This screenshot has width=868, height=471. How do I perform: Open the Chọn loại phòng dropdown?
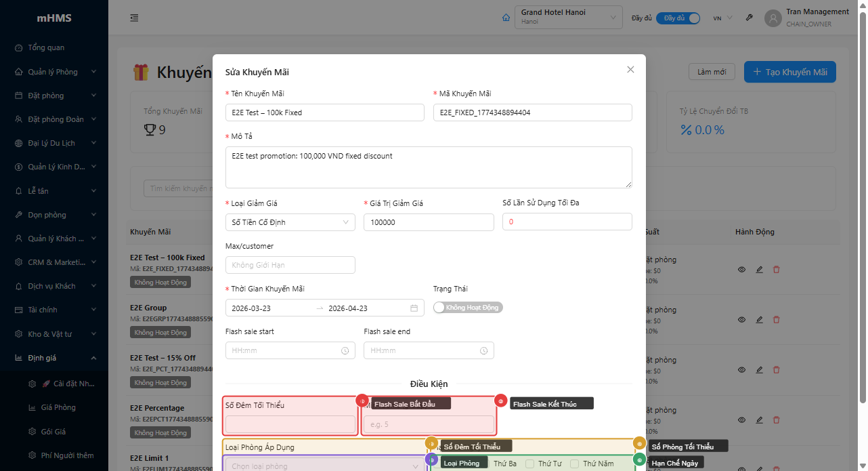click(324, 465)
